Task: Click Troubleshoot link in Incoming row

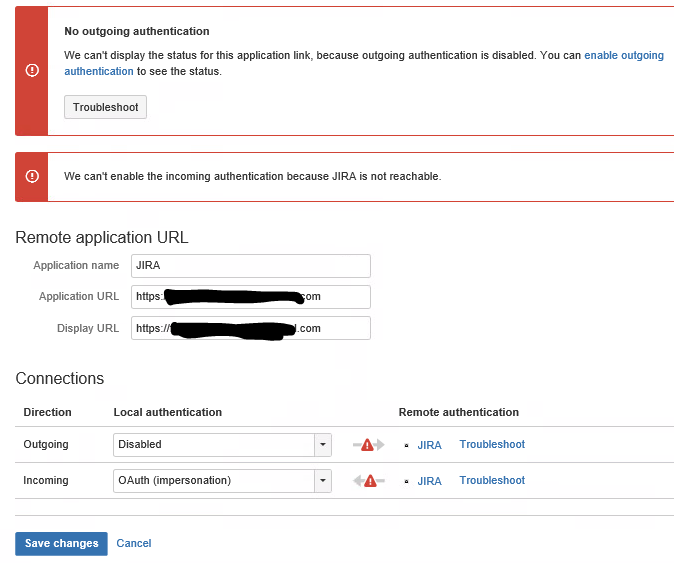Action: coord(492,480)
